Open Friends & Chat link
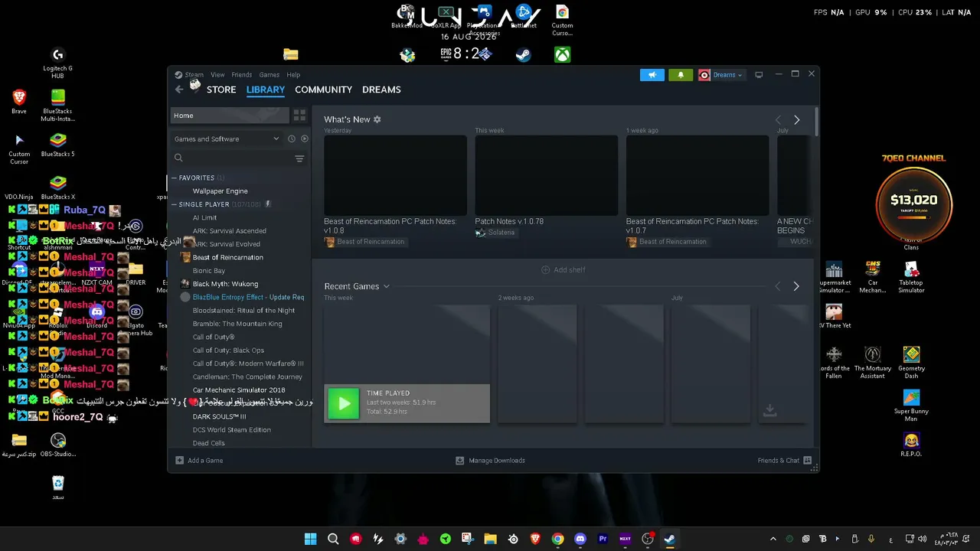Screen dimensions: 980x551 [778, 461]
